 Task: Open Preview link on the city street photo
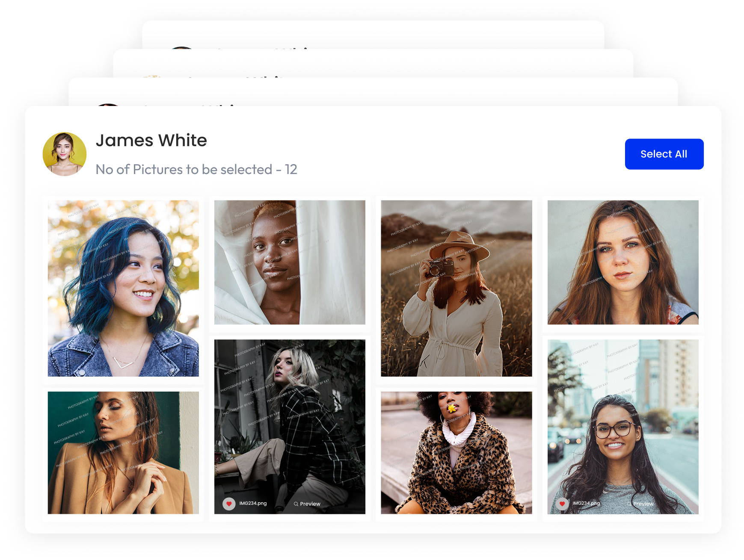(x=643, y=504)
